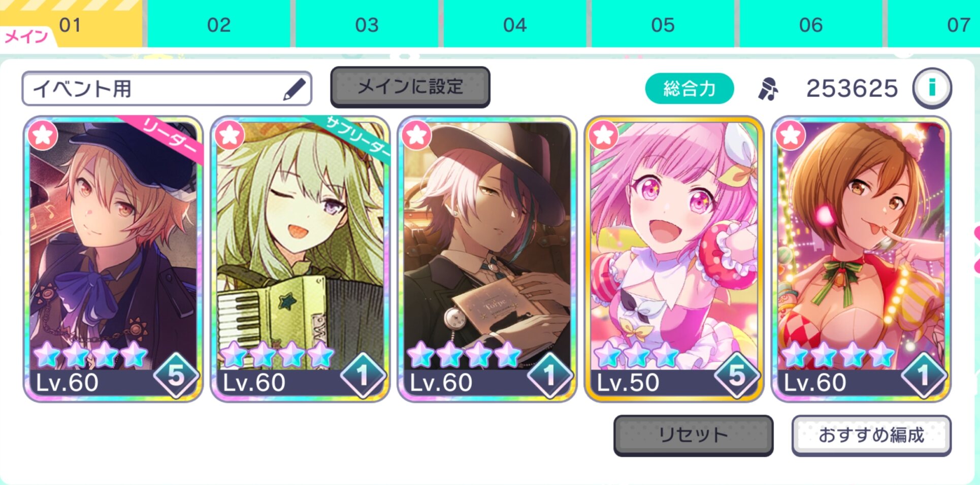980x485 pixels.
Task: Click the skill level 1 diamond on the accordion card
Action: point(363,375)
